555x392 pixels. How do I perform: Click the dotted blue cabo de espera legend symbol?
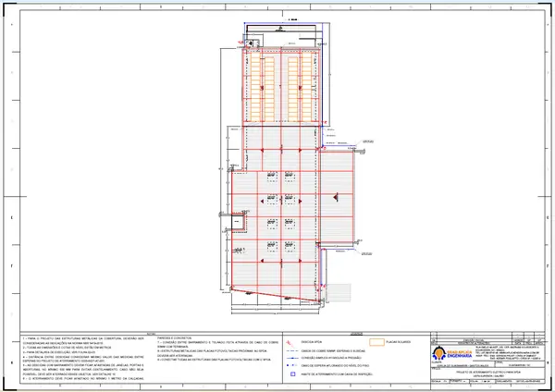(291, 365)
